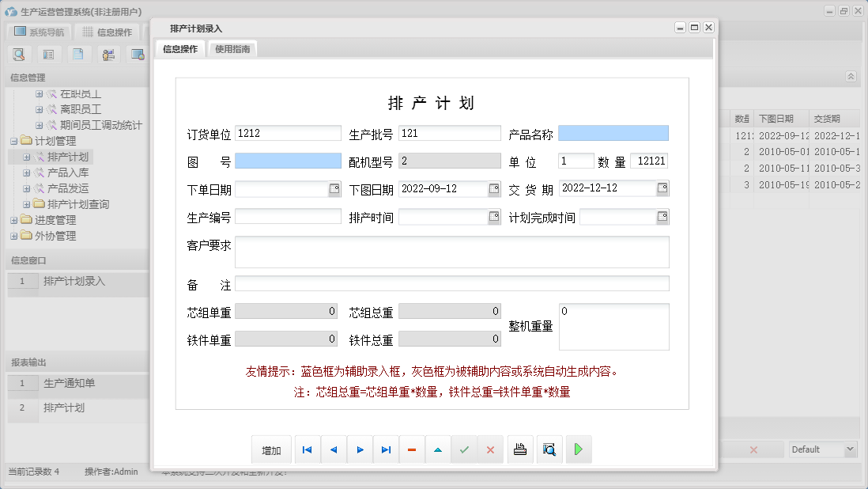The width and height of the screenshot is (868, 489).
Task: Click the green run arrow icon
Action: [578, 449]
